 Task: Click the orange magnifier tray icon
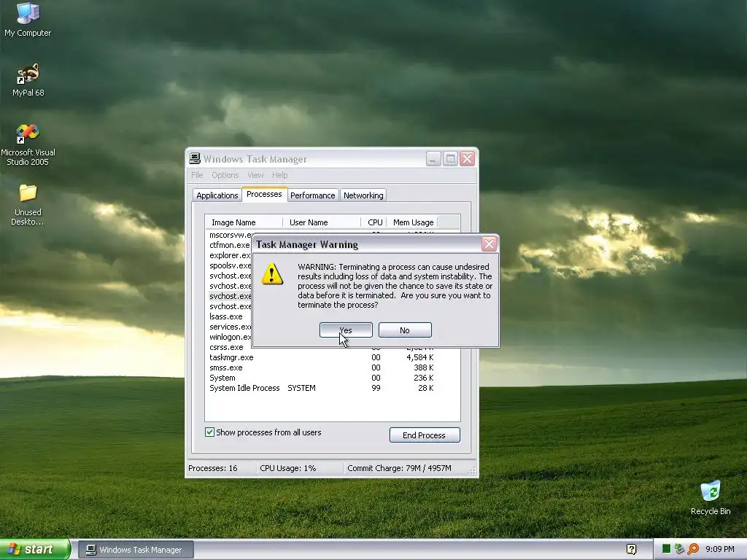693,549
